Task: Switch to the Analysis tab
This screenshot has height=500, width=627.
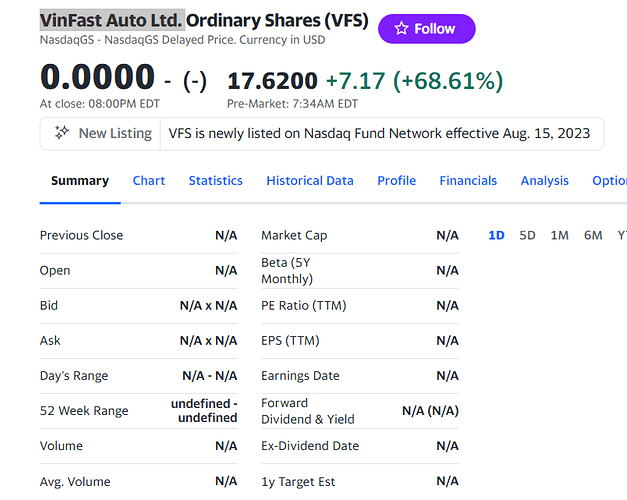Action: pos(545,181)
